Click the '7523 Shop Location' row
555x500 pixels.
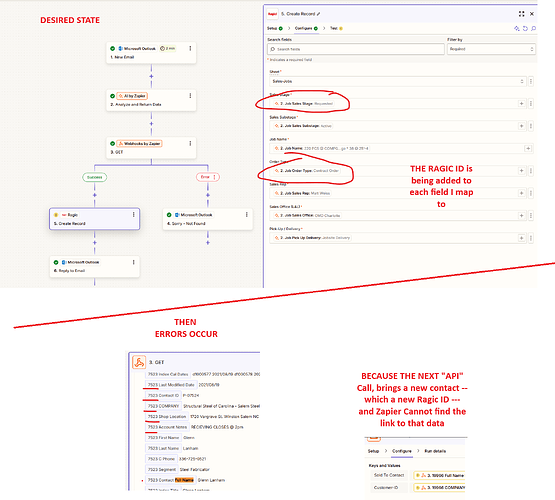tap(202, 416)
